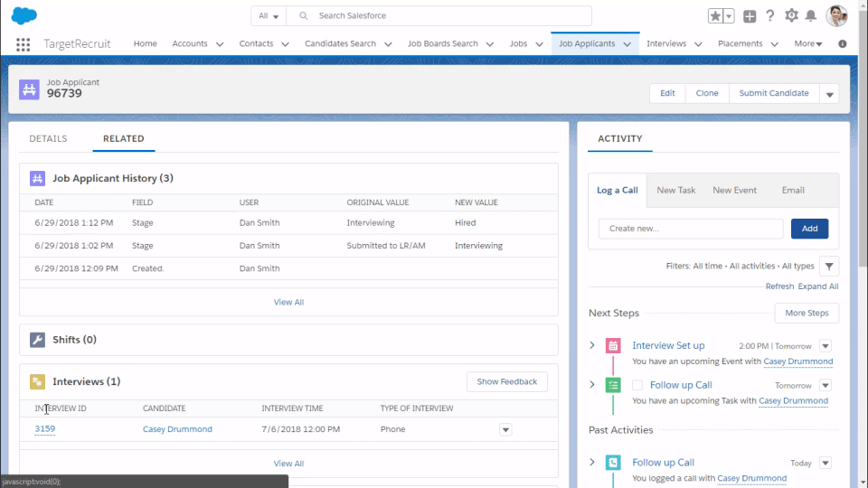Switch to the Email activity tab
868x488 pixels.
coord(793,191)
